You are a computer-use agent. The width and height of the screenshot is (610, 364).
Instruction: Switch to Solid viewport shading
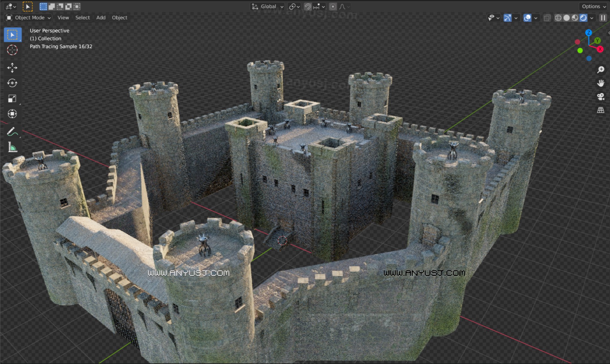(567, 18)
